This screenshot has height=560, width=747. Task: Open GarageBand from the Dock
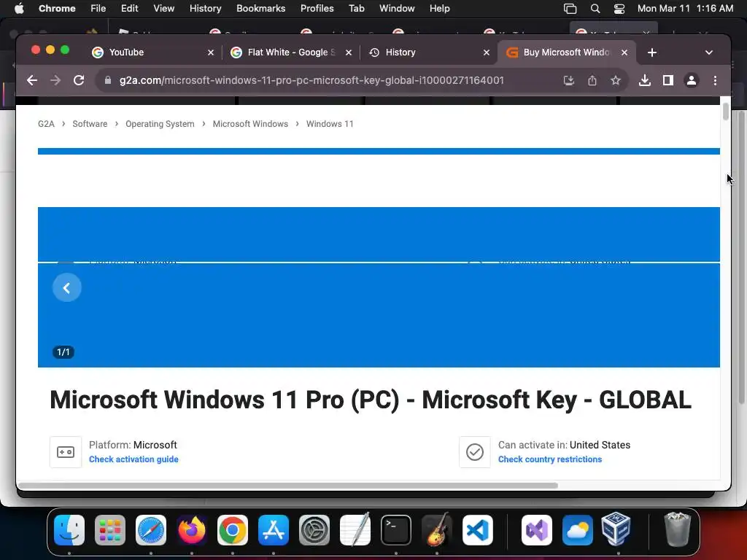[437, 530]
